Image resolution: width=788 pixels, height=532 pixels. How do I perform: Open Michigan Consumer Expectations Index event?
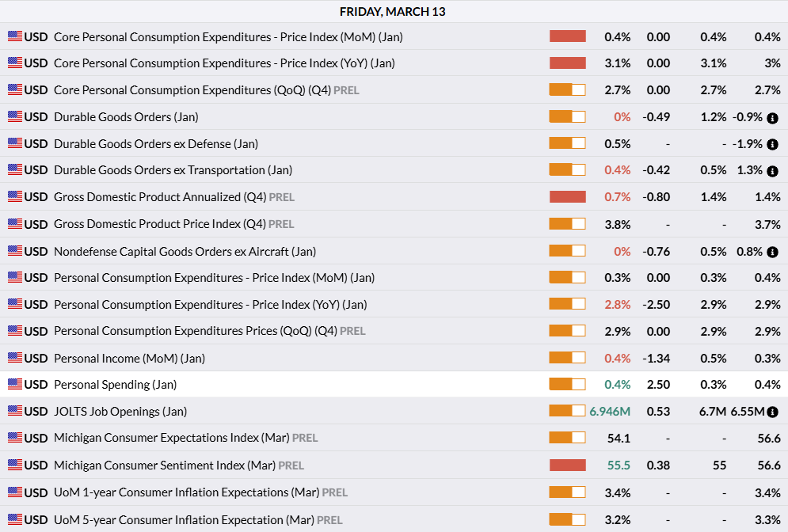[x=172, y=438]
